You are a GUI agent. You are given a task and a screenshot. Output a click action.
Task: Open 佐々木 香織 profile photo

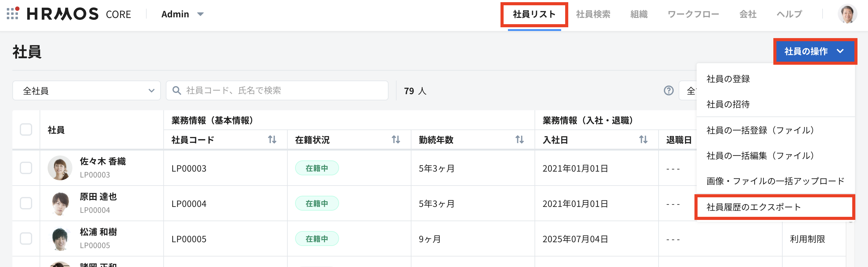click(60, 168)
